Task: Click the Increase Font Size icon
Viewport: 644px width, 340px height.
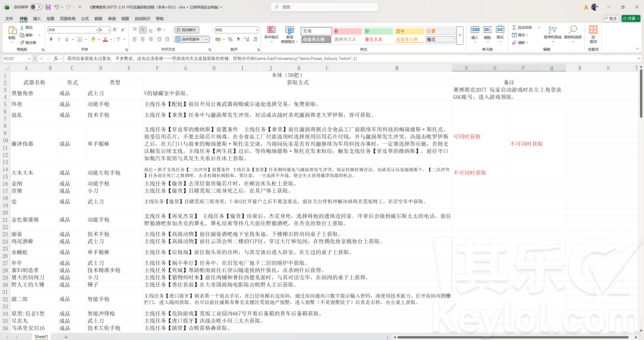Action: (115, 30)
